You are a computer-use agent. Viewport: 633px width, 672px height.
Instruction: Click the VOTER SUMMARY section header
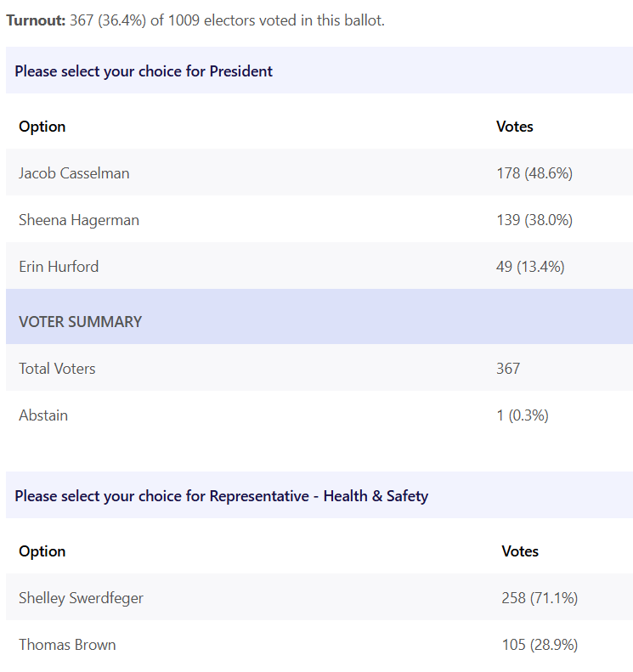[x=81, y=322]
